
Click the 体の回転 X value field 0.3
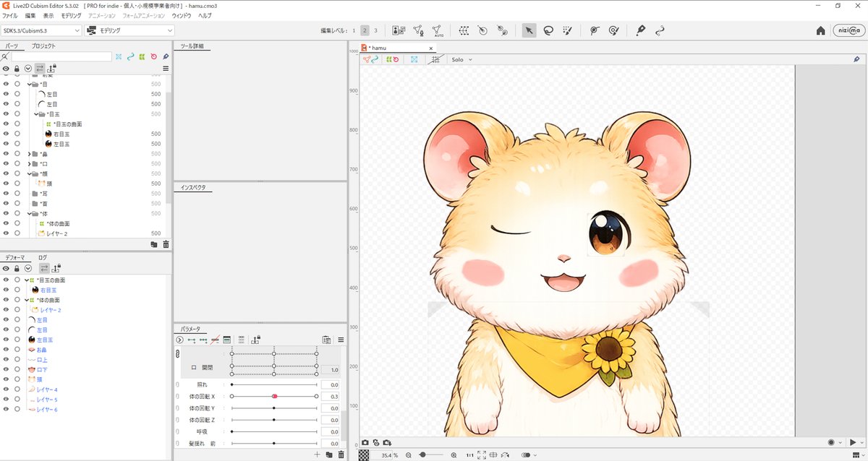330,396
